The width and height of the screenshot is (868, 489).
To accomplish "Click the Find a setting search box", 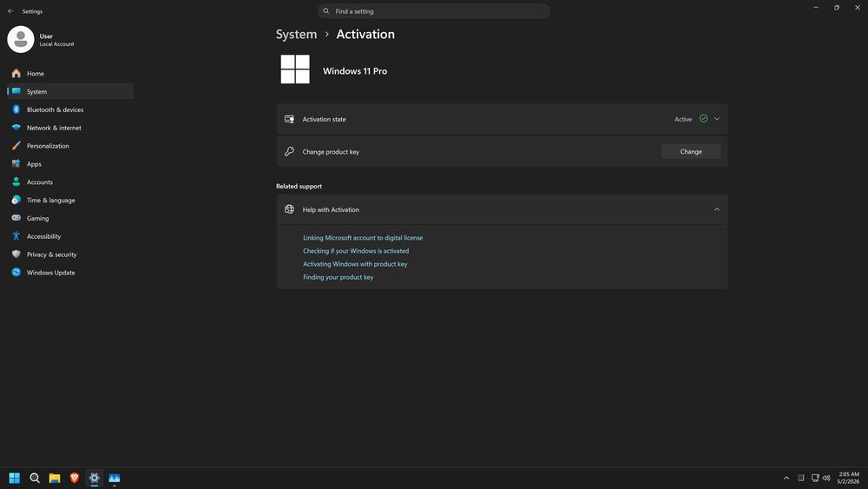I will pyautogui.click(x=434, y=11).
